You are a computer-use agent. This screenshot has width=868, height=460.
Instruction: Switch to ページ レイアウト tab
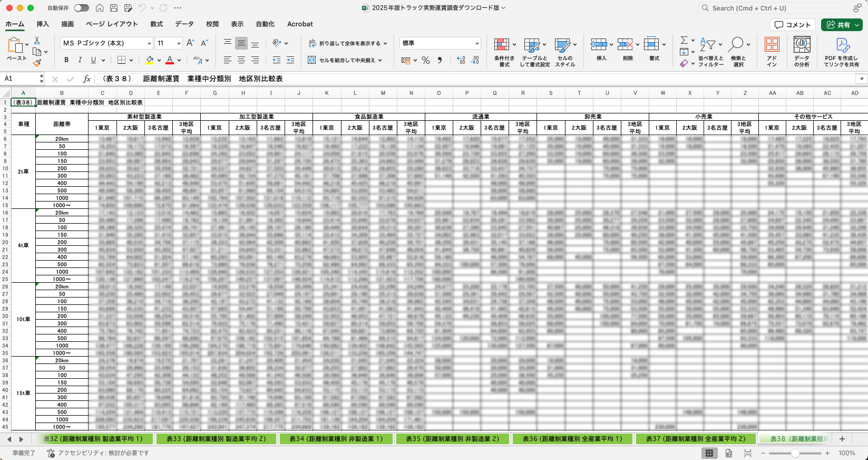pos(112,24)
